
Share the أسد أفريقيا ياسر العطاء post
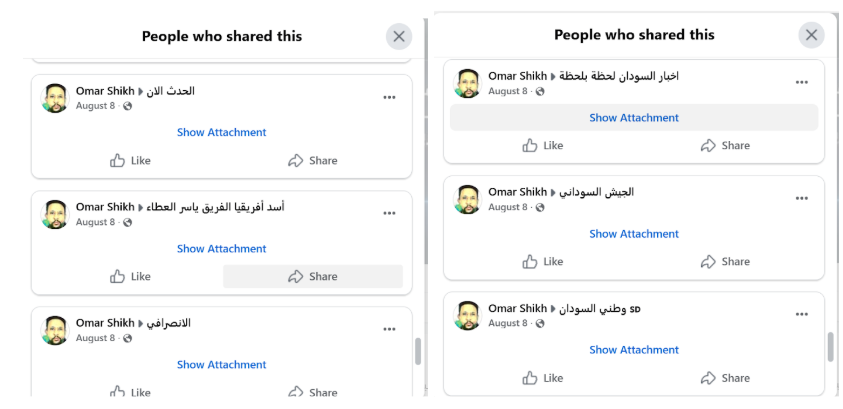coord(313,277)
